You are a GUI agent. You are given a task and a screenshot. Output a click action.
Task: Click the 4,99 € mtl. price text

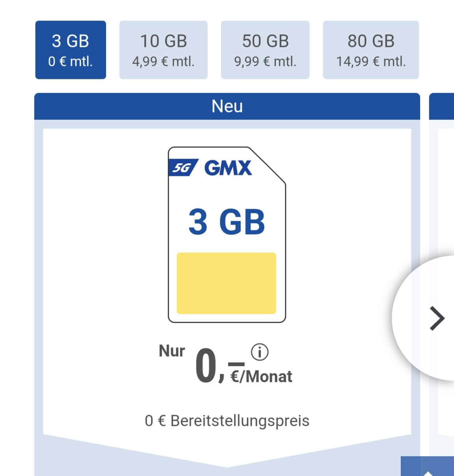point(163,62)
